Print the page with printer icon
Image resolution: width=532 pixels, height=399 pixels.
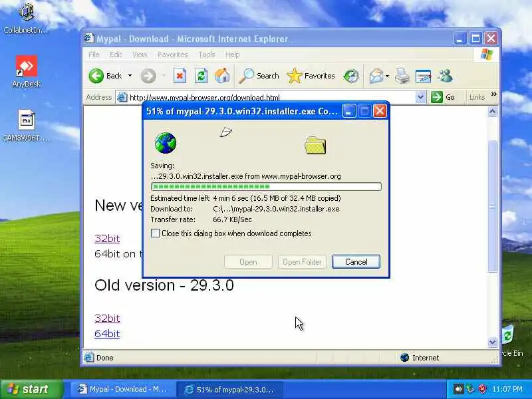pos(402,76)
